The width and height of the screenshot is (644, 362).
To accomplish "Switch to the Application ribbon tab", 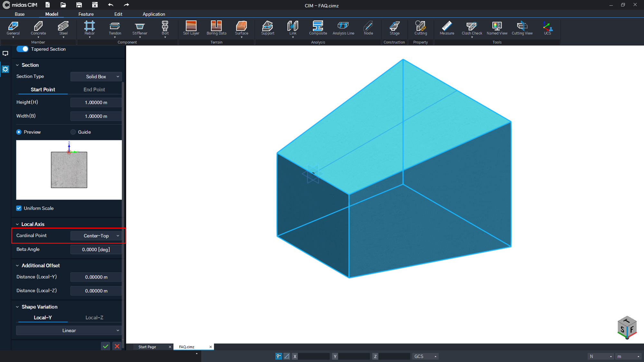I will pos(154,14).
